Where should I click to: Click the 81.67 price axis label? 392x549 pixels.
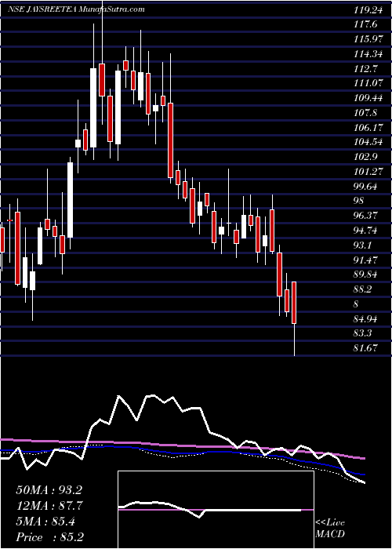(366, 347)
